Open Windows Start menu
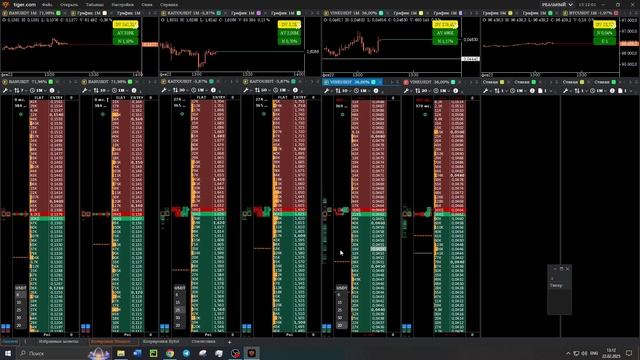640x360 pixels. [8, 353]
